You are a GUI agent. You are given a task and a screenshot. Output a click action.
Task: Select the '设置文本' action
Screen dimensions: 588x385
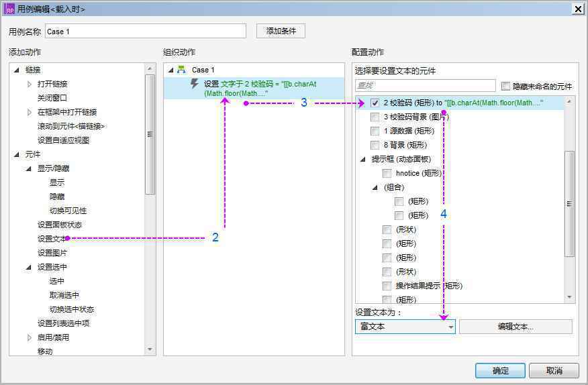52,239
